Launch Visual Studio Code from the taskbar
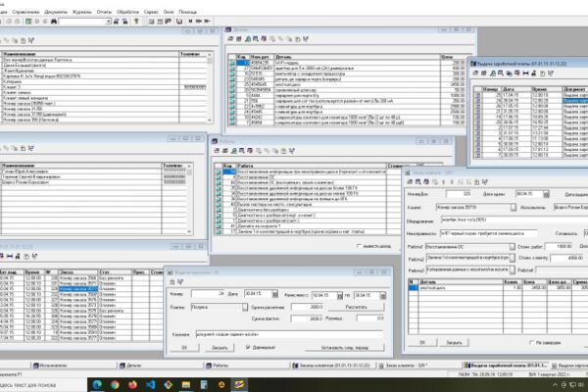588x392 pixels. 150,384
